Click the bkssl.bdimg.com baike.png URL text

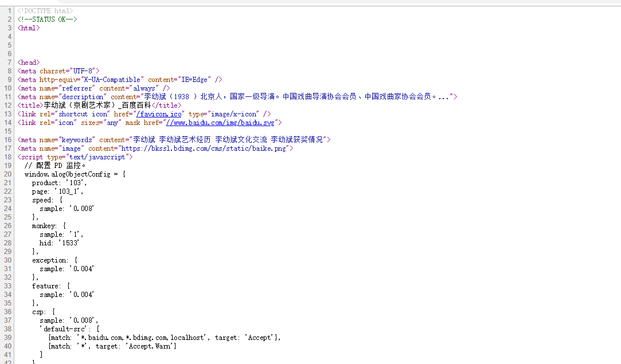[204, 148]
